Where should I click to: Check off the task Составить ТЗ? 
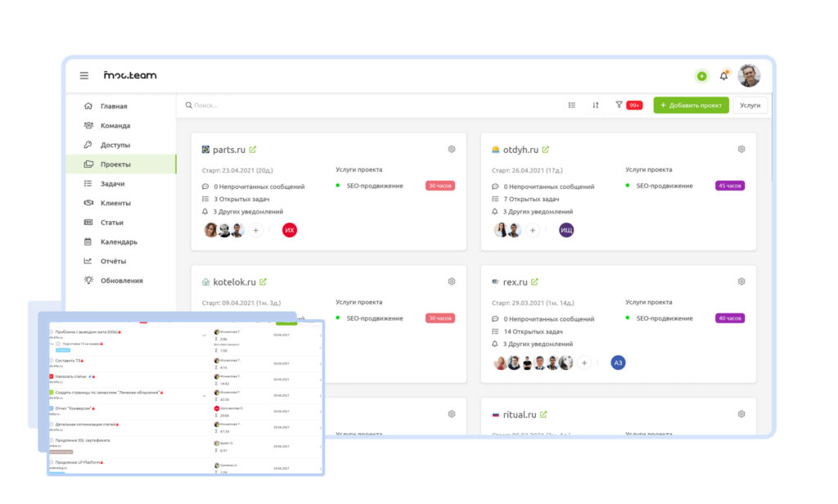(x=52, y=361)
